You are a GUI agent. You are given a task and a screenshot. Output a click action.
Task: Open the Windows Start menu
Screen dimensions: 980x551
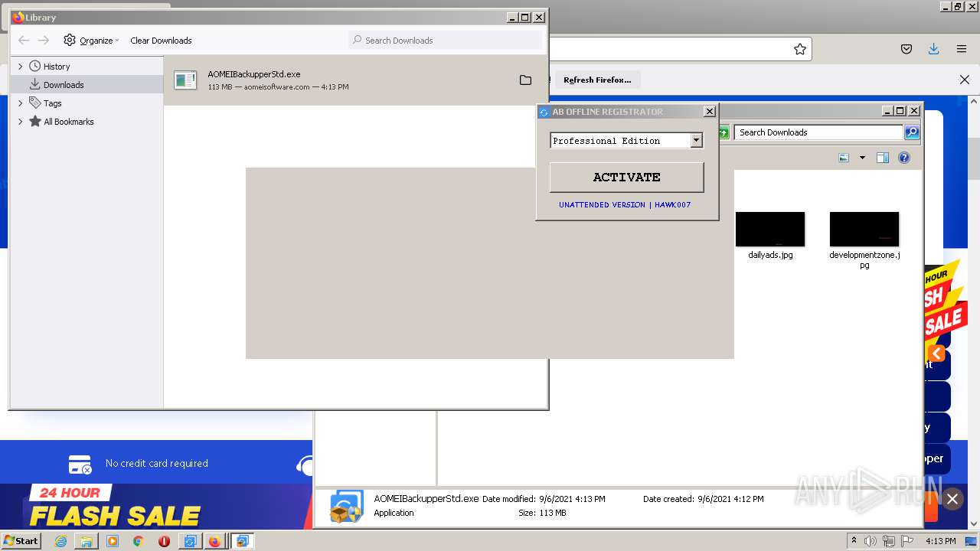[x=21, y=540]
